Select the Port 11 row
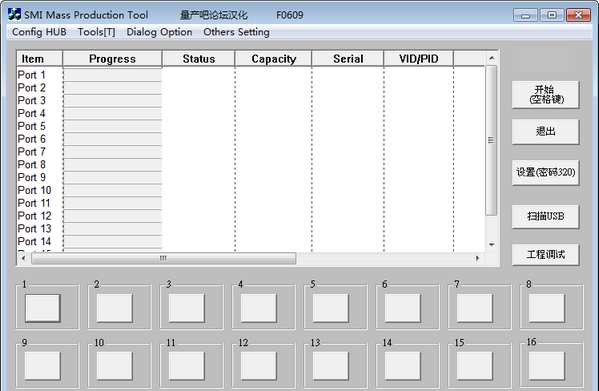Viewport: 599px width, 391px height. (251, 203)
